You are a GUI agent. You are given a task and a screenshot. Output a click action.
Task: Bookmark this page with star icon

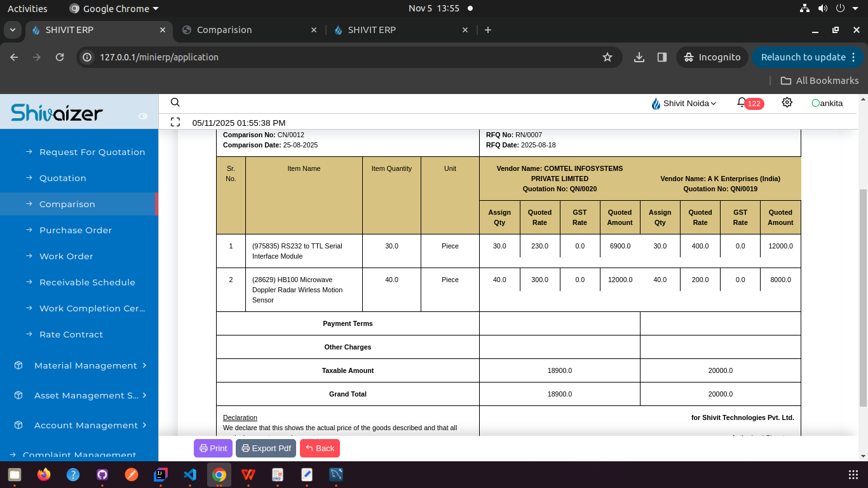607,57
